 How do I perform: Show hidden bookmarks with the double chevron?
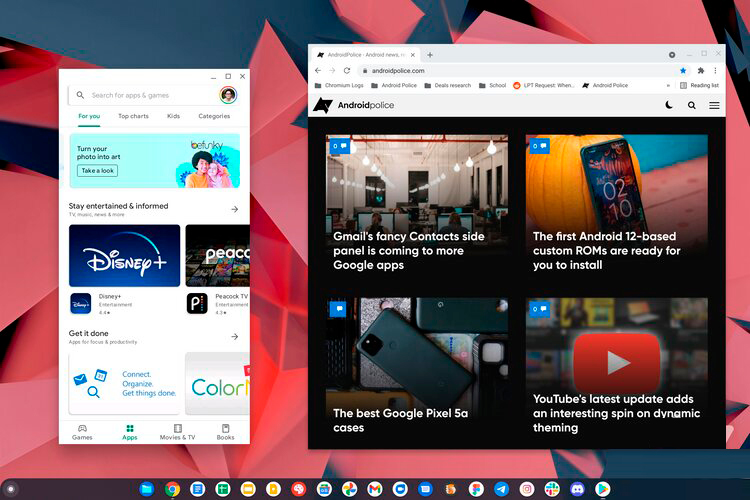click(668, 85)
